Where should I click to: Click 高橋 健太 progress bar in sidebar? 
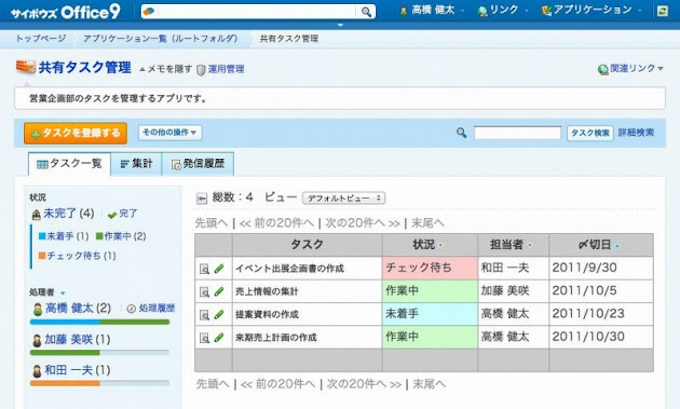pyautogui.click(x=100, y=322)
